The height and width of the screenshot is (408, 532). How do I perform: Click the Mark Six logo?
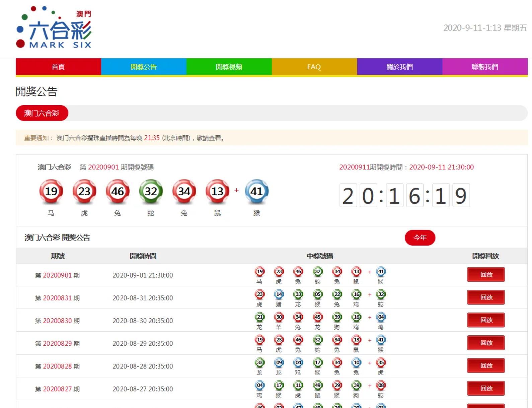point(54,27)
